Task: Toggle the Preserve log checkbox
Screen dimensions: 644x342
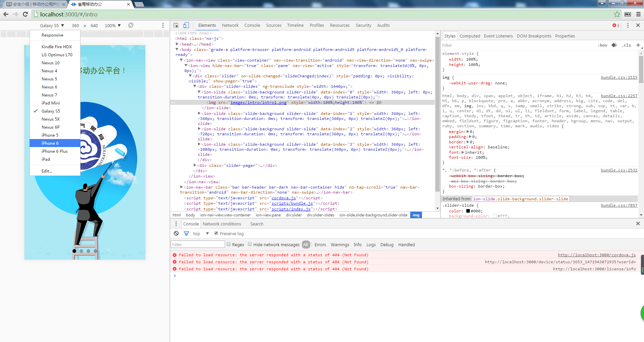Action: coord(216,233)
